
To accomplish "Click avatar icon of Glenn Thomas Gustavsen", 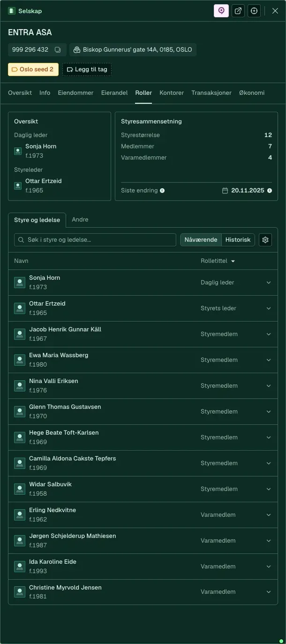I will point(20,412).
